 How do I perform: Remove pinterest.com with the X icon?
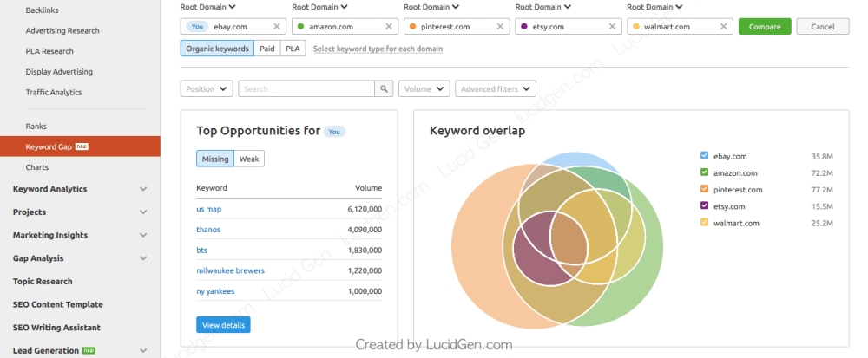501,27
